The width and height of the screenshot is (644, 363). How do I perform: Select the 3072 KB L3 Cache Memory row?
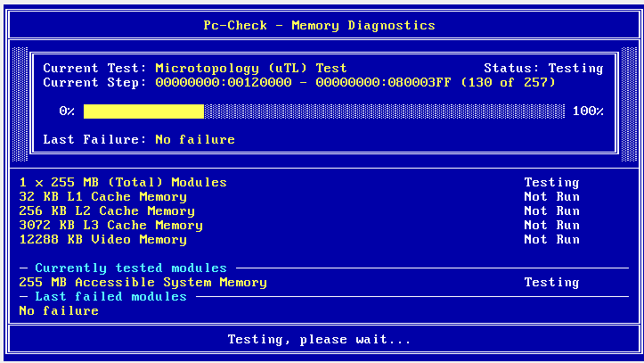299,226
